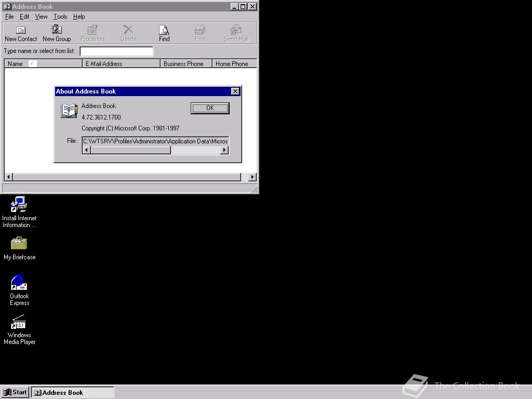Click contact list scrollbar right arrow
The image size is (532, 399).
[252, 177]
